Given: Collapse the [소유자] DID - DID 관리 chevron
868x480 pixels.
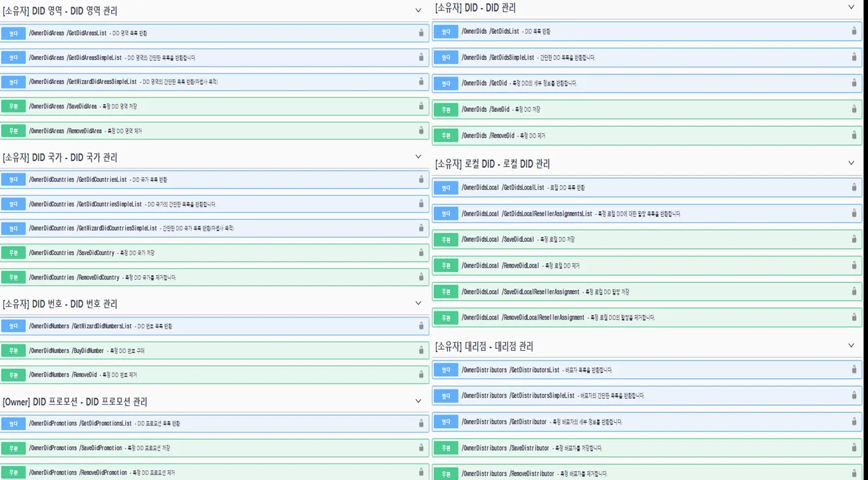Looking at the screenshot, I should [851, 7].
